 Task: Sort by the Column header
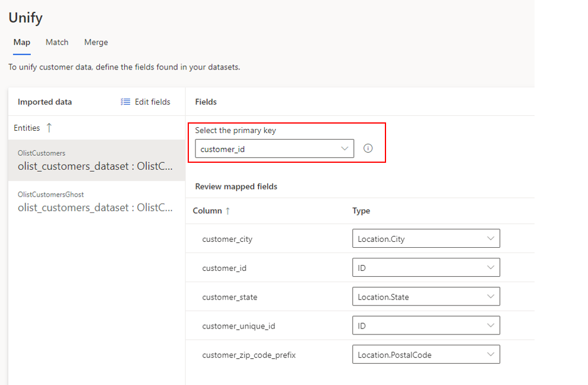pos(207,211)
